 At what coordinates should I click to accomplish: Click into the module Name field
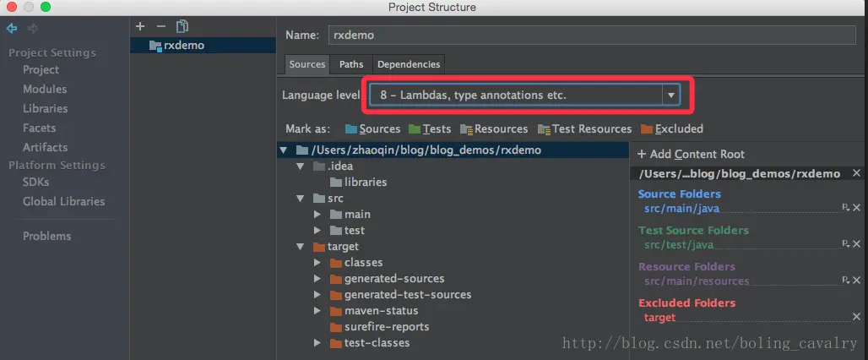(x=592, y=35)
